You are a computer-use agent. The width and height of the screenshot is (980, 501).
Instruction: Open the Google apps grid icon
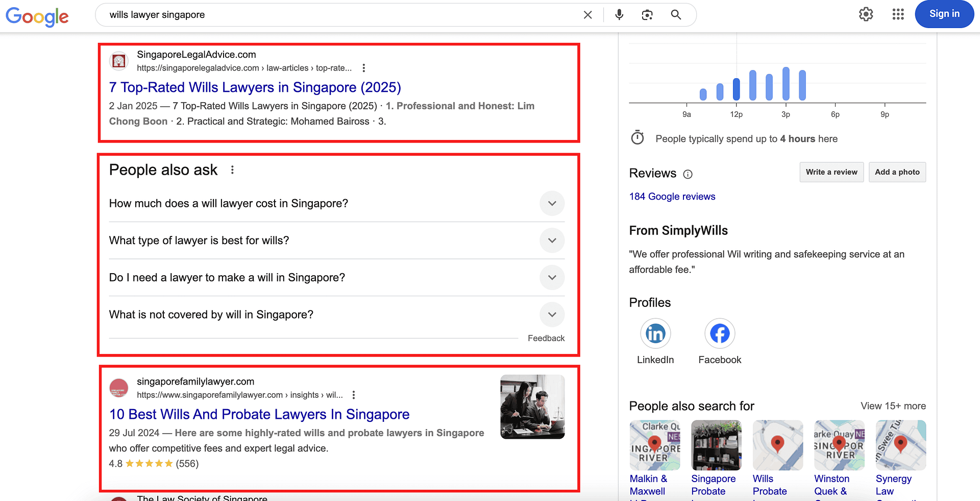[x=898, y=14]
